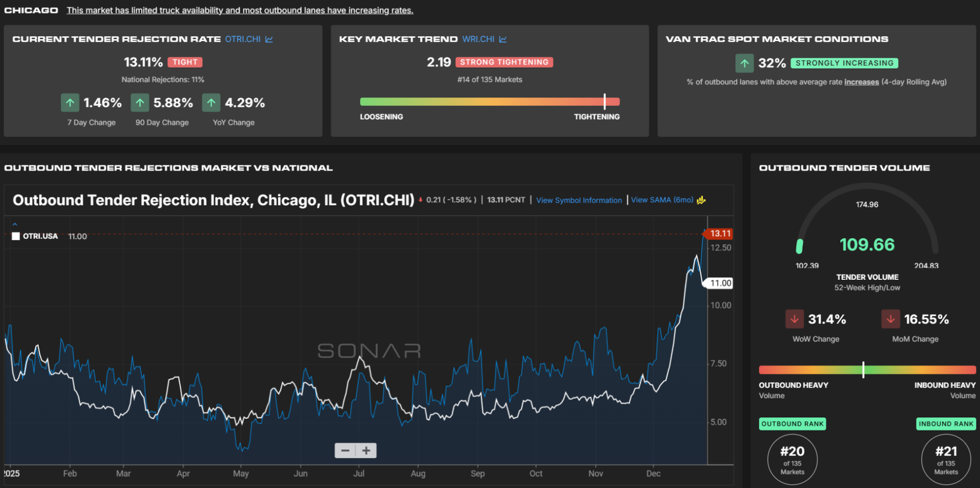Click View Symbol Information link
The image size is (980, 488).
tap(579, 200)
